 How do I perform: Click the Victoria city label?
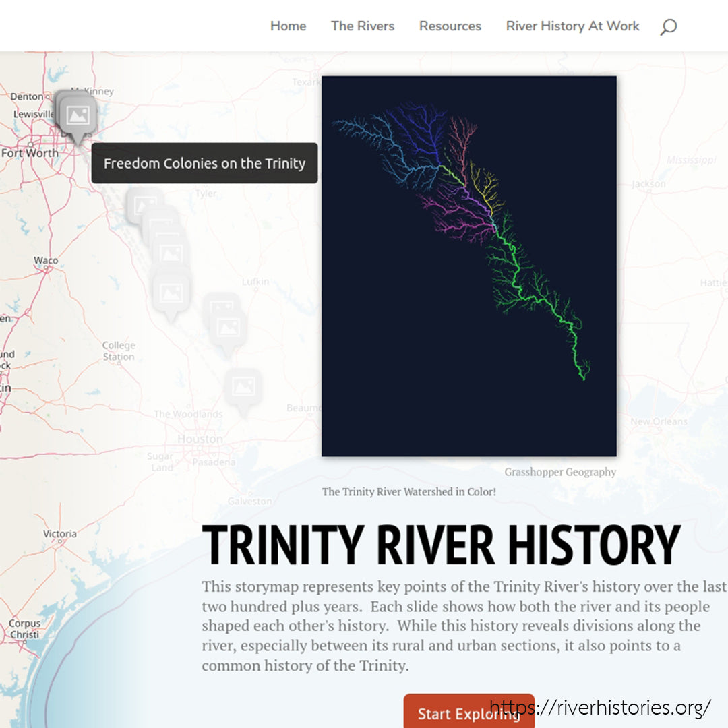pyautogui.click(x=60, y=534)
